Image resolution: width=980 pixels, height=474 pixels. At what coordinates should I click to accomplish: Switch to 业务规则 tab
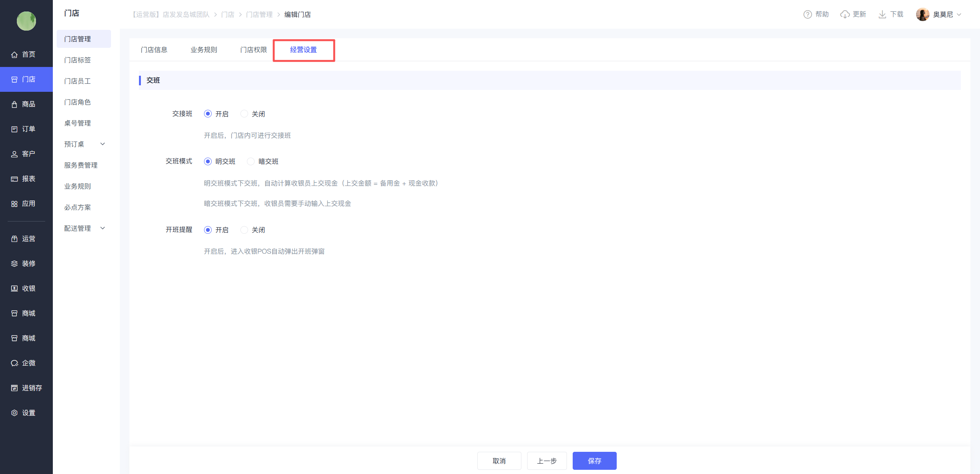(204, 50)
